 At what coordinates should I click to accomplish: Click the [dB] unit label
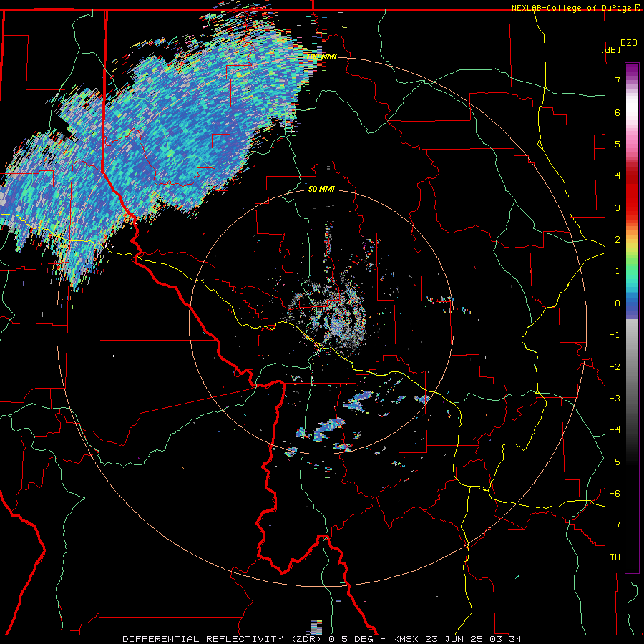[610, 49]
